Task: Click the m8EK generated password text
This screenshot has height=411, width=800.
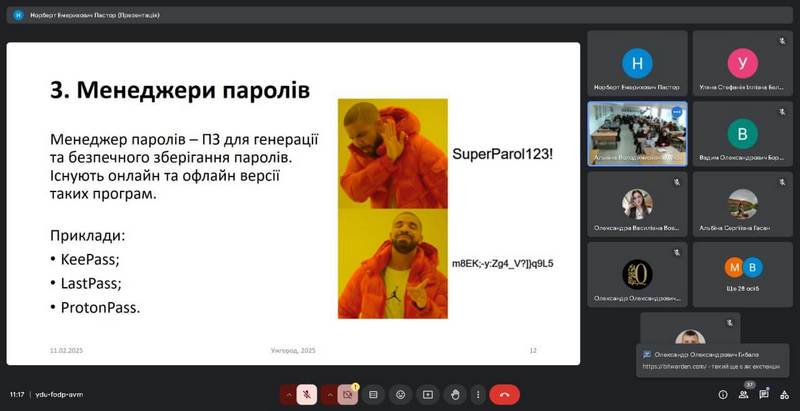Action: (503, 264)
